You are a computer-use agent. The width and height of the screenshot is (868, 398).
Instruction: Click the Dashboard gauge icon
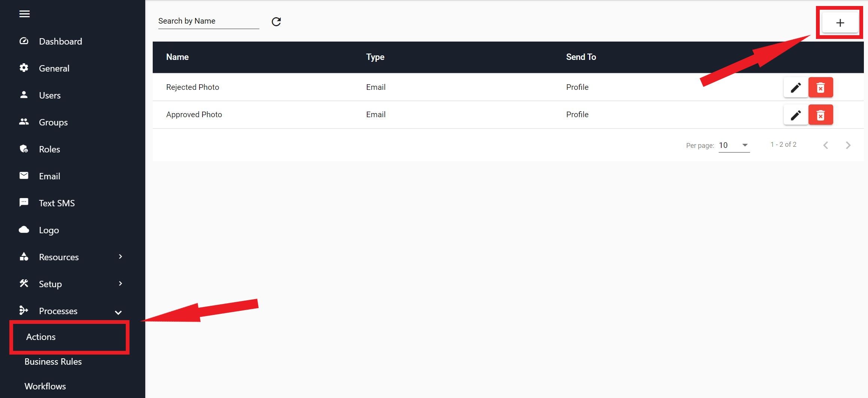click(x=24, y=41)
